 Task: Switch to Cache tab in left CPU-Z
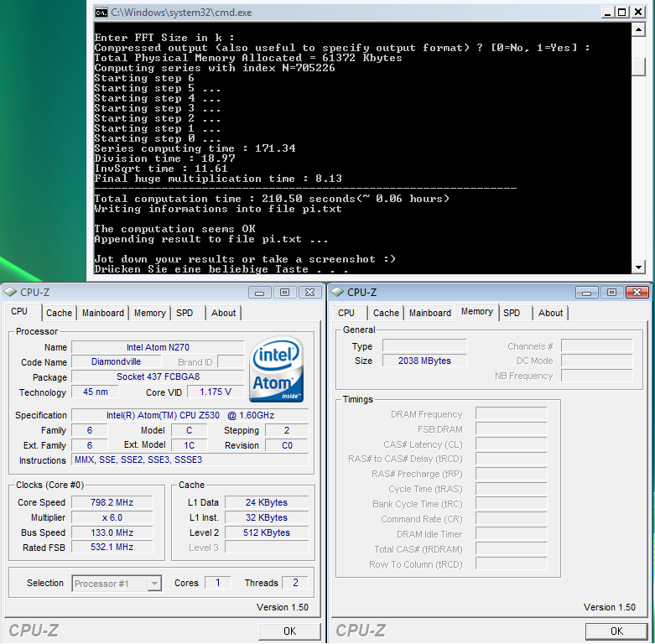(59, 313)
